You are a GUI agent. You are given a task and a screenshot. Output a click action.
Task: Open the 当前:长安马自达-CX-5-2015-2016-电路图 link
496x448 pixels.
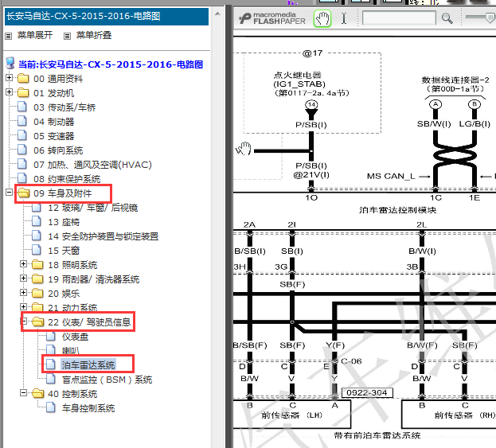111,64
